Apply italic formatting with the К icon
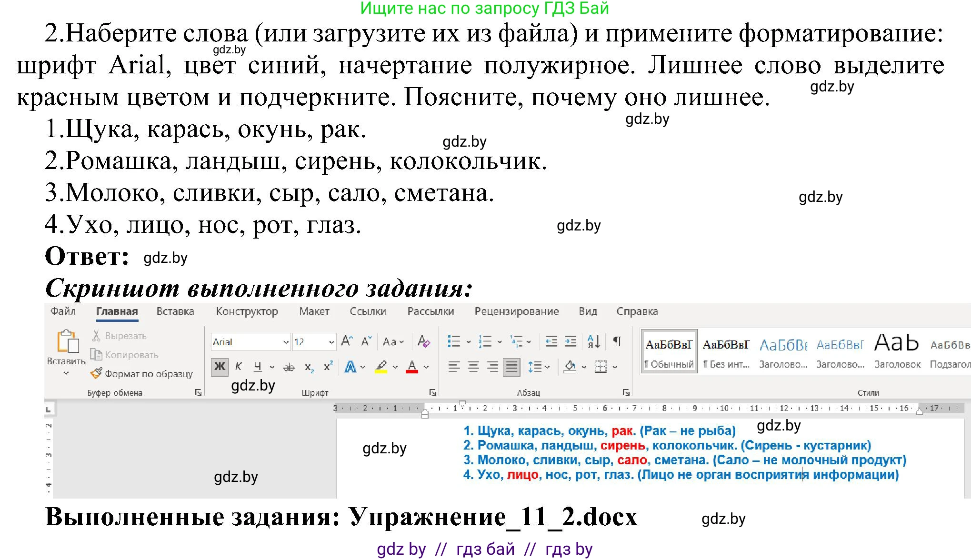 coord(238,366)
